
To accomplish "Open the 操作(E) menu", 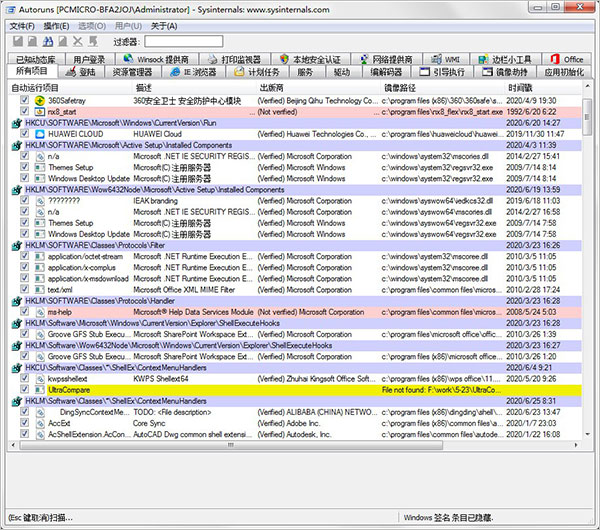I will 56,26.
